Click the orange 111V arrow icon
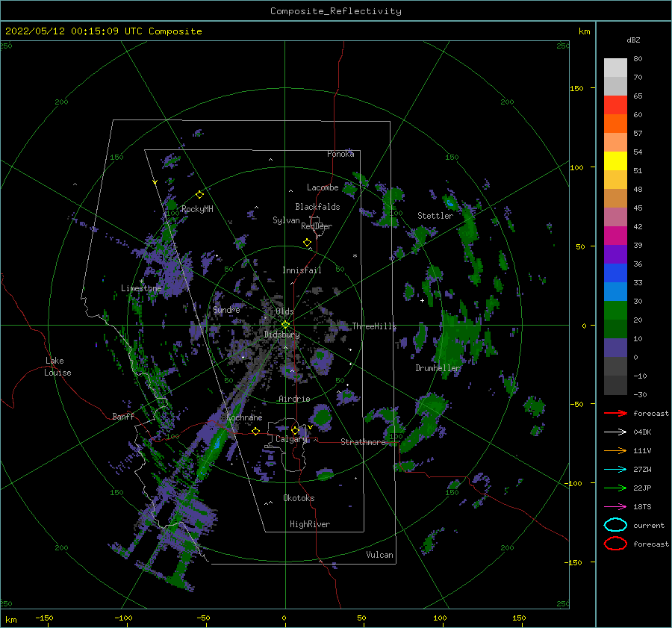 615,450
